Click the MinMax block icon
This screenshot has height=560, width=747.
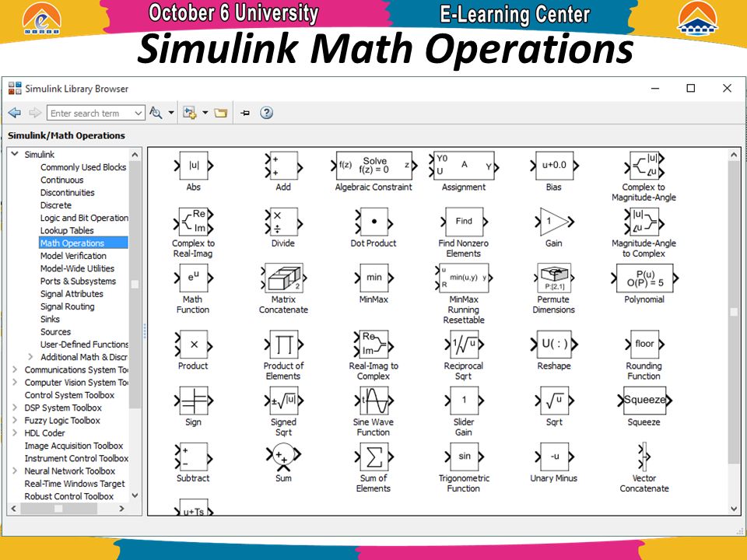[x=374, y=278]
